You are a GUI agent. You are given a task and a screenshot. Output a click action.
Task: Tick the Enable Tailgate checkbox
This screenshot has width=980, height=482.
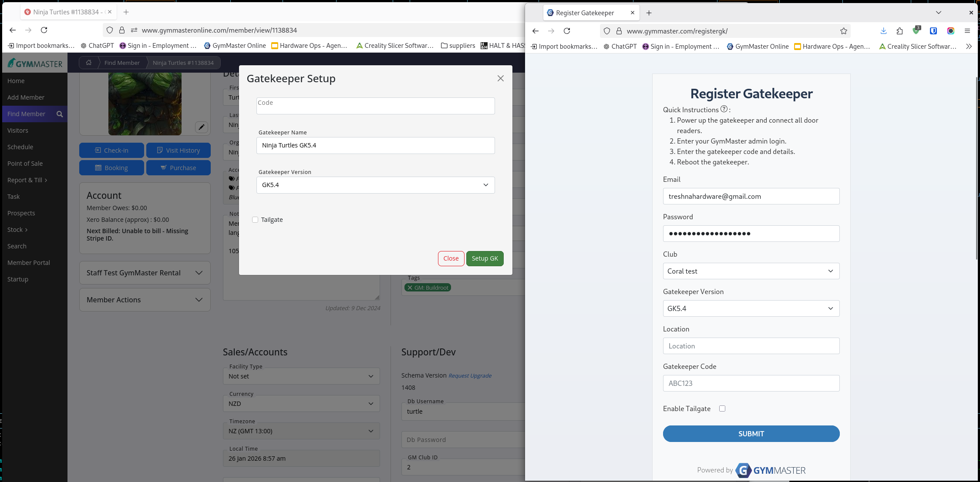tap(722, 408)
